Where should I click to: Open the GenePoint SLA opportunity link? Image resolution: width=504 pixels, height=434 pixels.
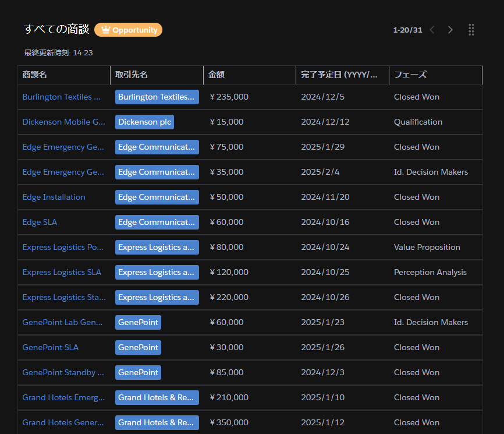(x=51, y=347)
